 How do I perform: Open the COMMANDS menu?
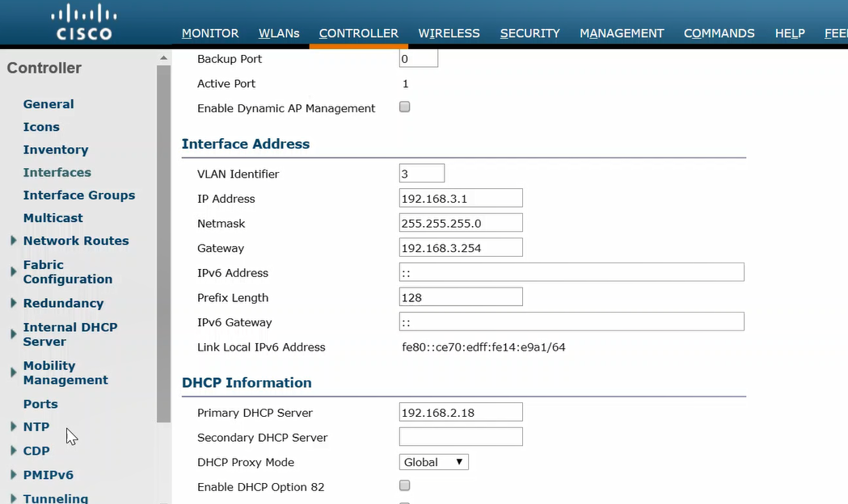coord(719,33)
